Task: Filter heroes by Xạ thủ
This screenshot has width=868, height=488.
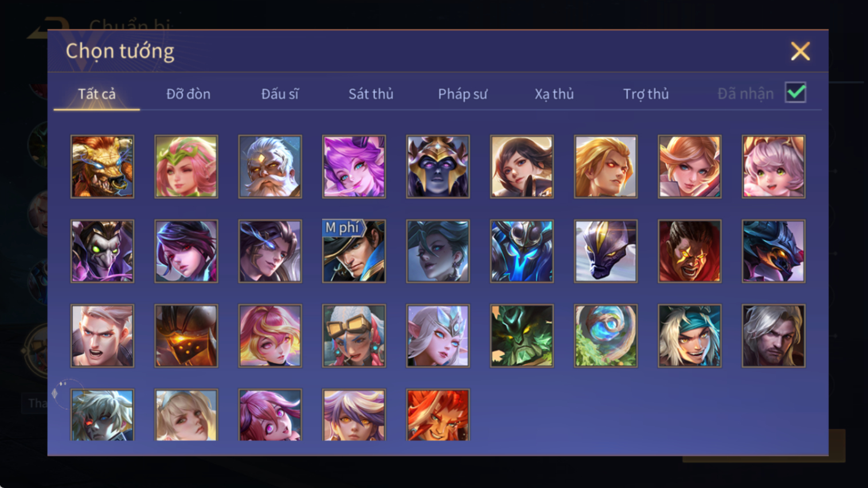Action: 554,94
